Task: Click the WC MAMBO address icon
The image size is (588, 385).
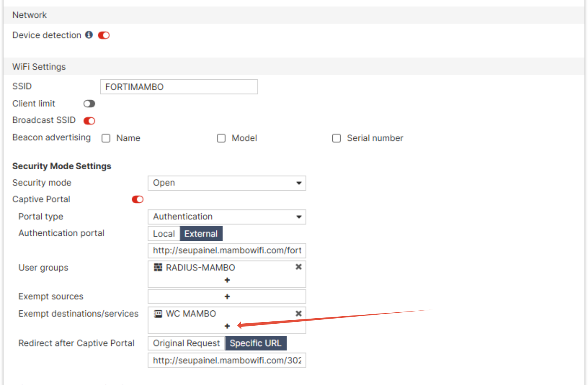Action: pyautogui.click(x=158, y=314)
